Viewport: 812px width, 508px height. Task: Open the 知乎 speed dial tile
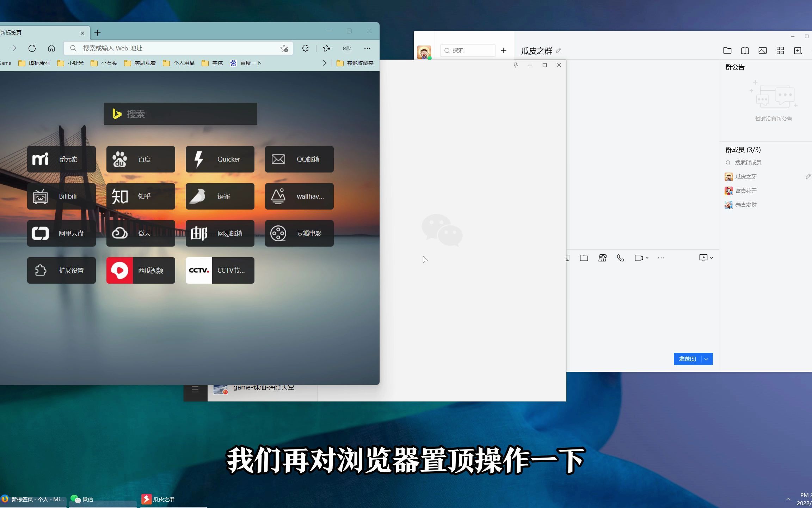[x=141, y=196]
